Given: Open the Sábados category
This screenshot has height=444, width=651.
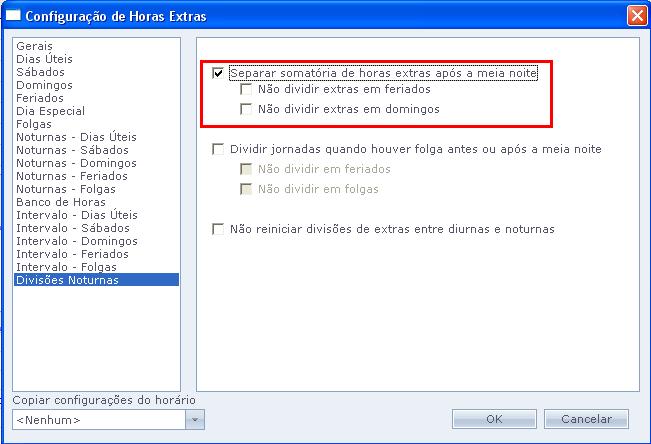Looking at the screenshot, I should (96, 72).
